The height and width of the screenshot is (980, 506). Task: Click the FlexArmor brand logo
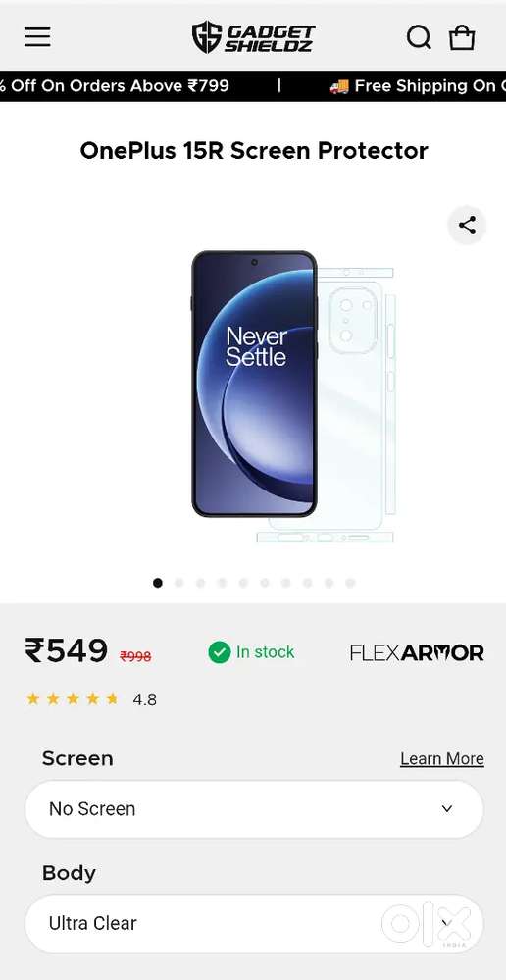click(417, 653)
